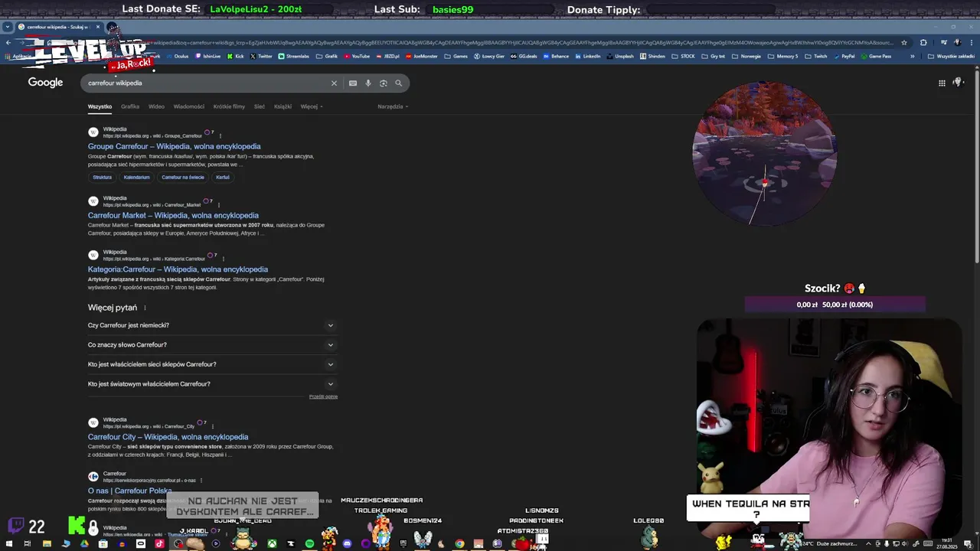Open the Kick bookmark
Image resolution: width=980 pixels, height=551 pixels.
coord(236,56)
